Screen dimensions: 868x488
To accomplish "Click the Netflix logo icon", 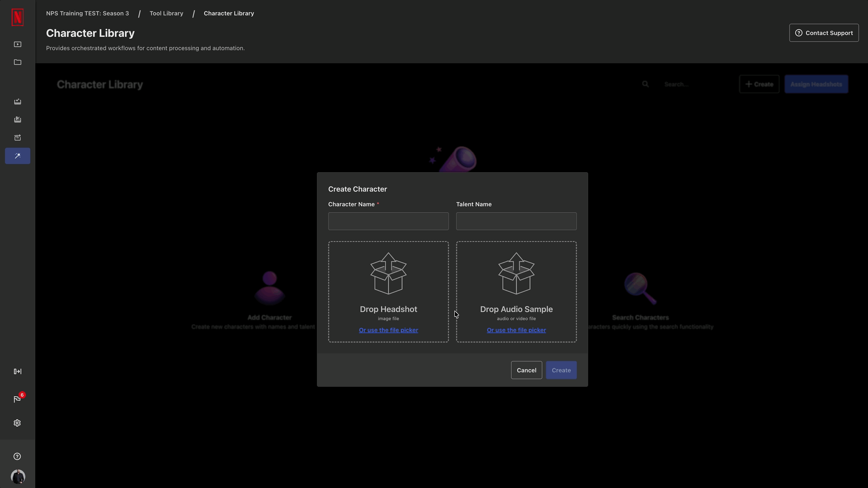I will coord(17,17).
